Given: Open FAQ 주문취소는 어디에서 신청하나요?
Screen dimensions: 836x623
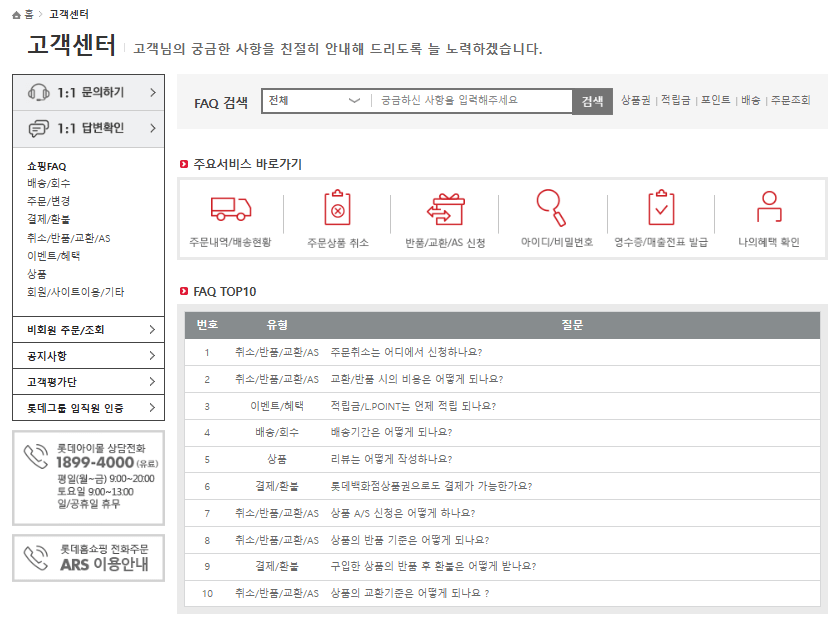Looking at the screenshot, I should (406, 353).
